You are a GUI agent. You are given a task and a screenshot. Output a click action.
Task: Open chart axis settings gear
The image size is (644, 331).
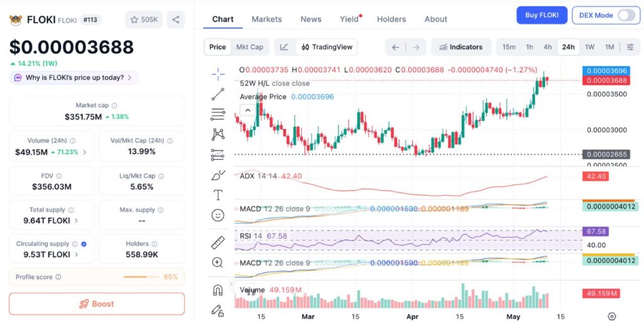pyautogui.click(x=611, y=316)
